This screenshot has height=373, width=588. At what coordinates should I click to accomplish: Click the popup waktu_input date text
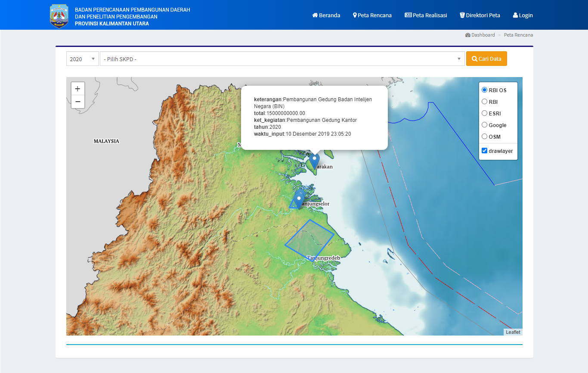(319, 134)
